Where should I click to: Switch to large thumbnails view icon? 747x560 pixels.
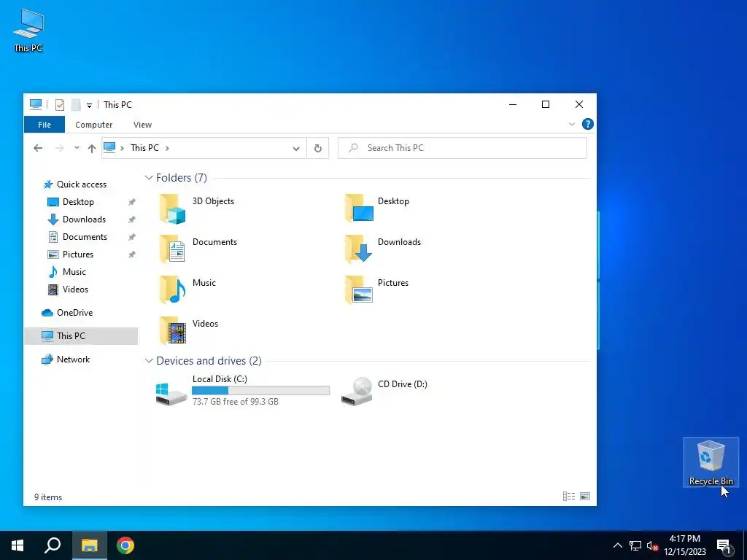[585, 496]
